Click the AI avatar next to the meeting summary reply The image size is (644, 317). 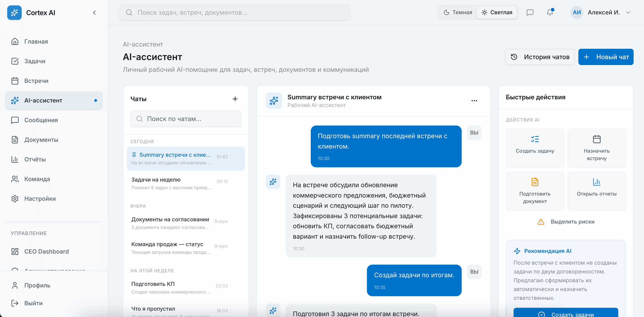click(273, 182)
